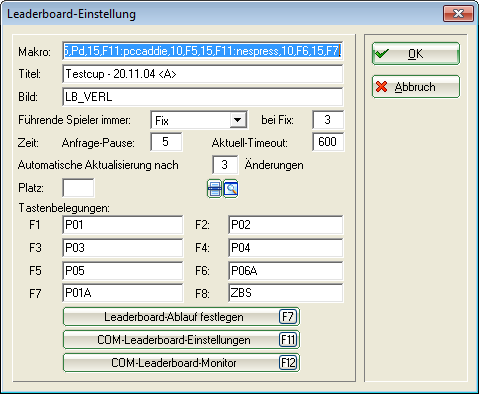Image resolution: width=479 pixels, height=394 pixels.
Task: Click the Aktuell-Timeout field showing 600
Action: click(x=328, y=142)
